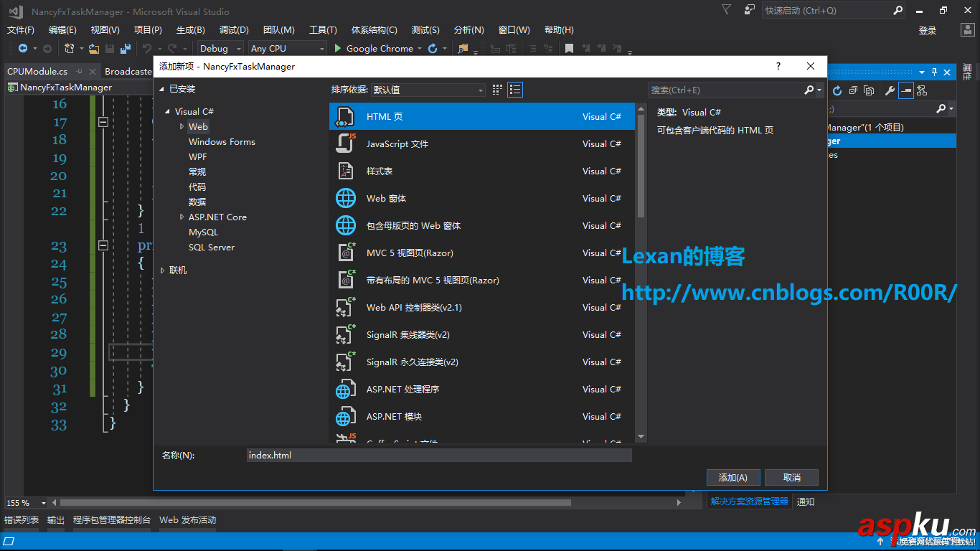The height and width of the screenshot is (551, 980).
Task: Open the Any CPU platform dropdown
Action: tap(288, 49)
